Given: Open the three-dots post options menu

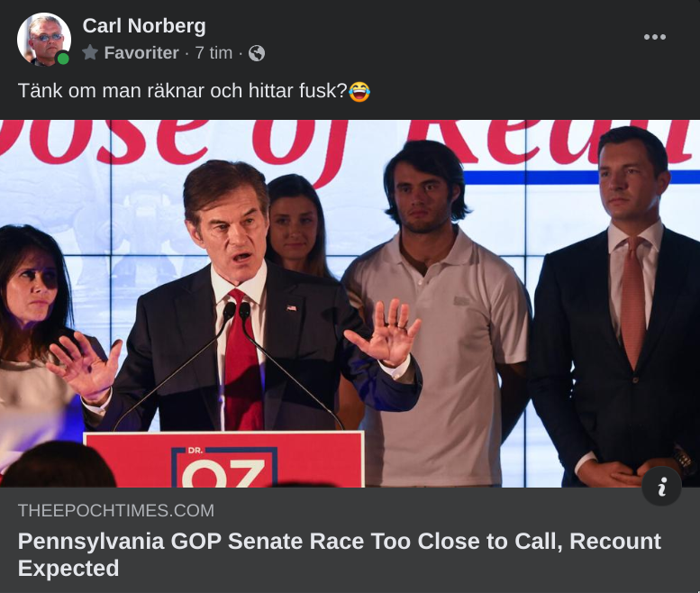Looking at the screenshot, I should tap(655, 37).
